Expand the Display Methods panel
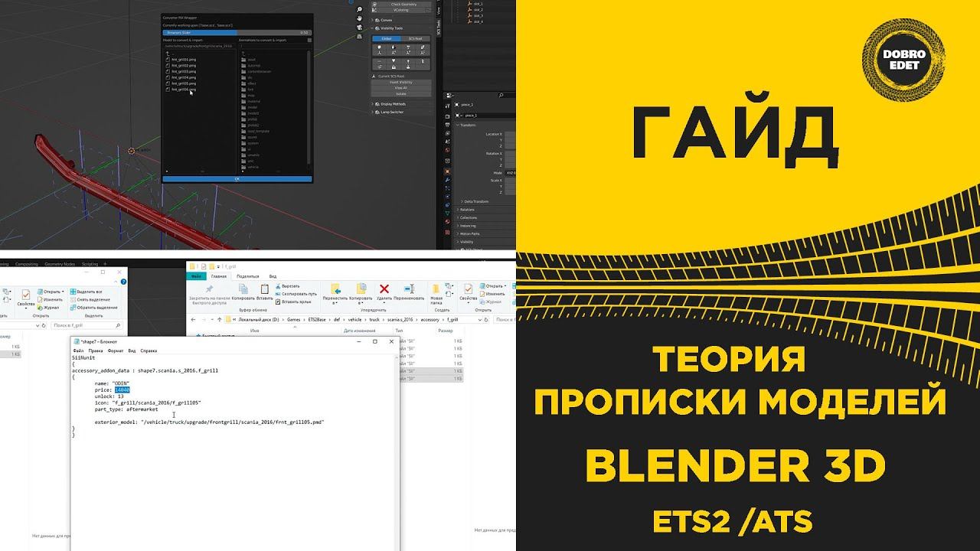980x551 pixels. [394, 103]
